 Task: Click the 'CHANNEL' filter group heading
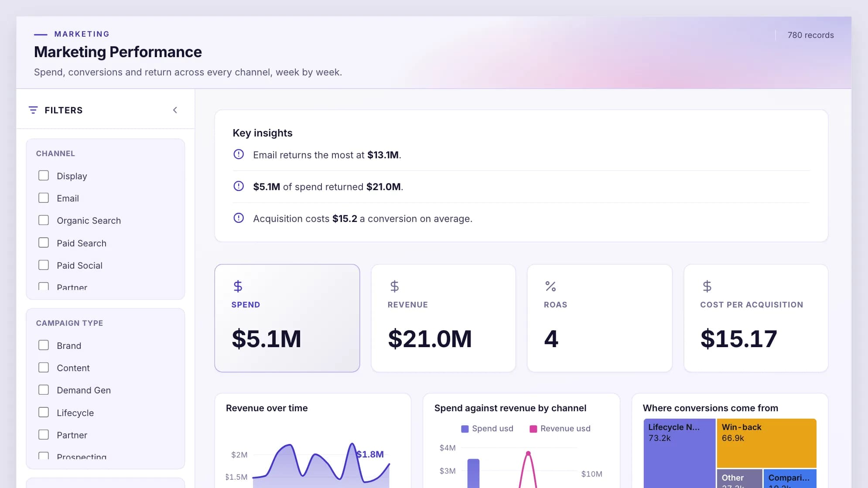[x=55, y=153]
